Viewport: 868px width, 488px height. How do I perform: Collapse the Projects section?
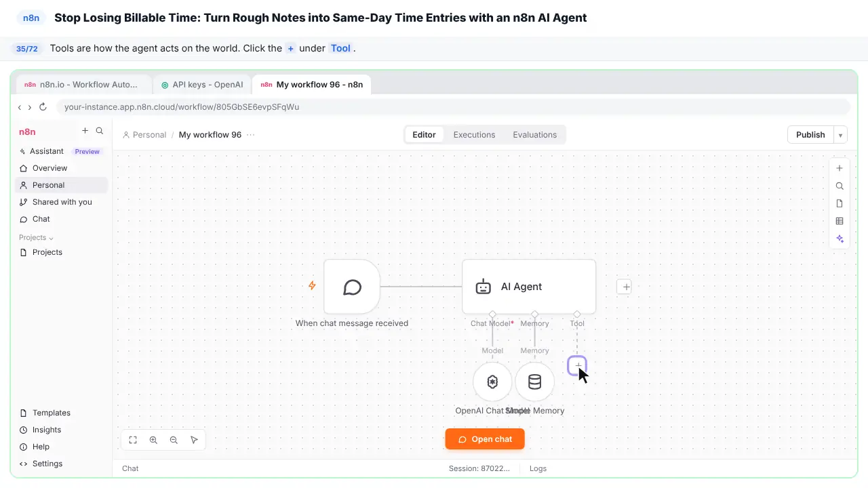[37, 238]
